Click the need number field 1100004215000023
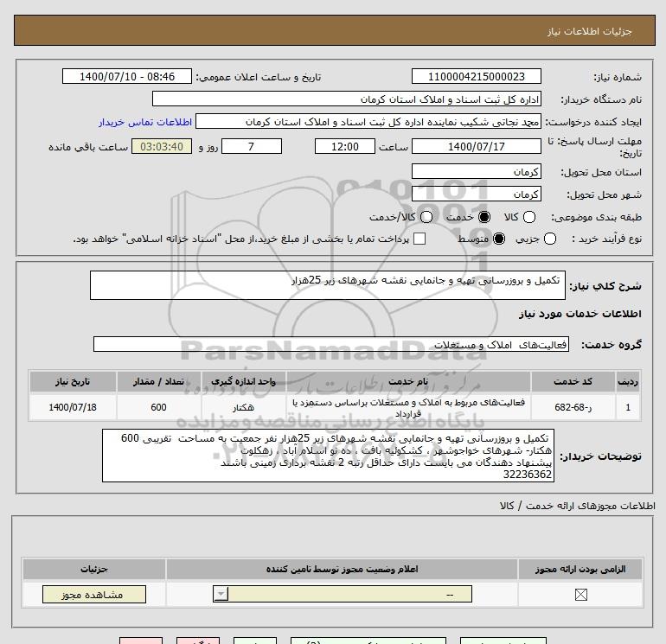Screen dimensions: 666x644 point(476,76)
